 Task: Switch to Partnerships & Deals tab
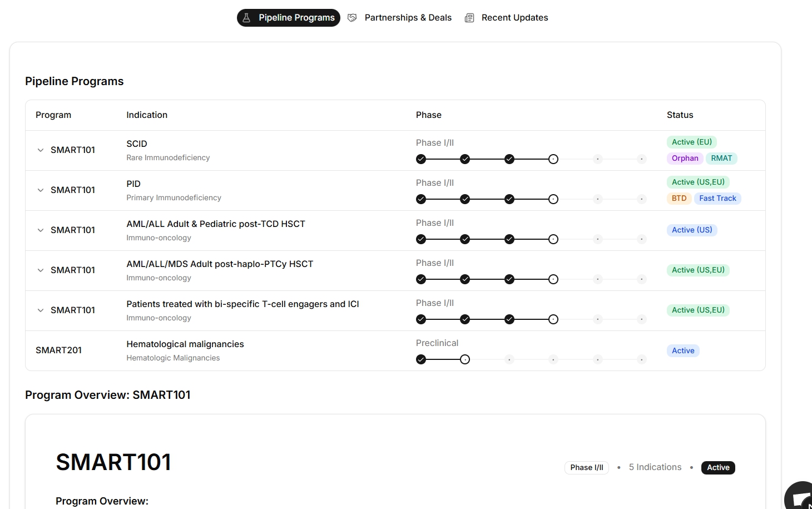(408, 18)
